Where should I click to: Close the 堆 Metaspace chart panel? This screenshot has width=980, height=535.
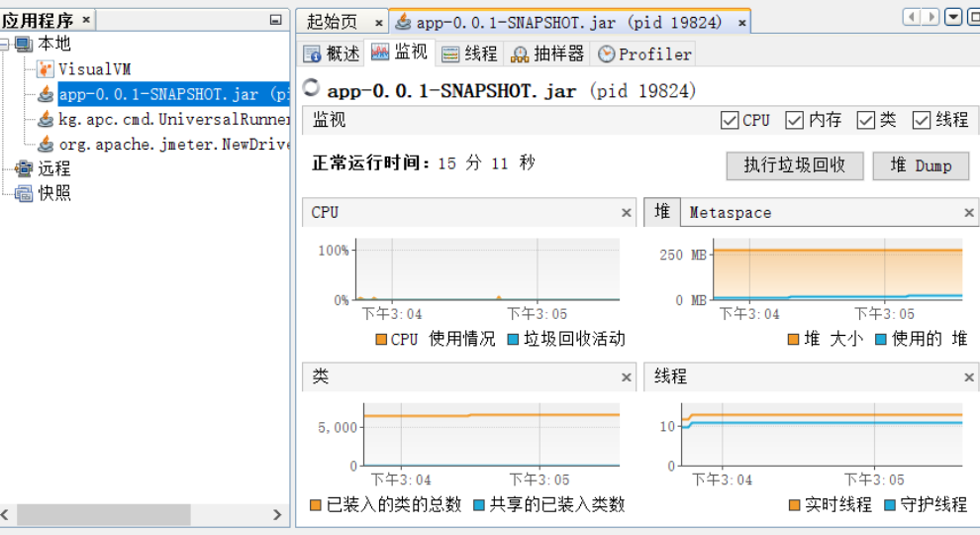(969, 213)
